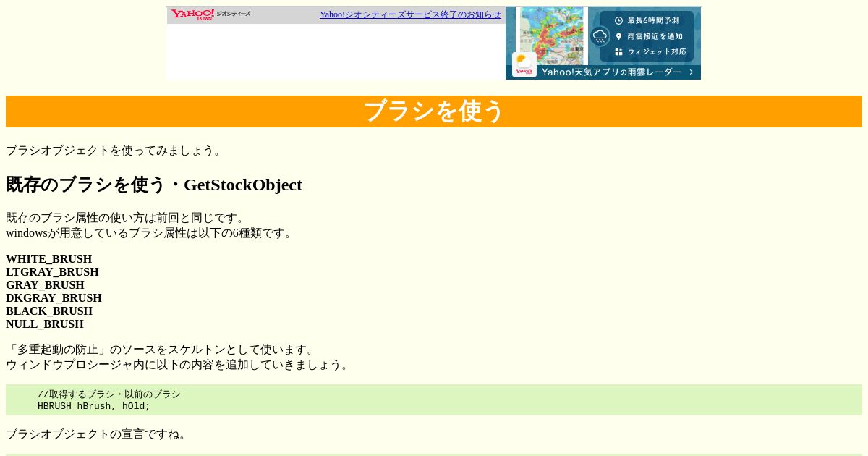Viewport: 868px width, 456px height.
Task: Click the 「多重起動の防止」 skeleton source sentence
Action: tap(162, 350)
